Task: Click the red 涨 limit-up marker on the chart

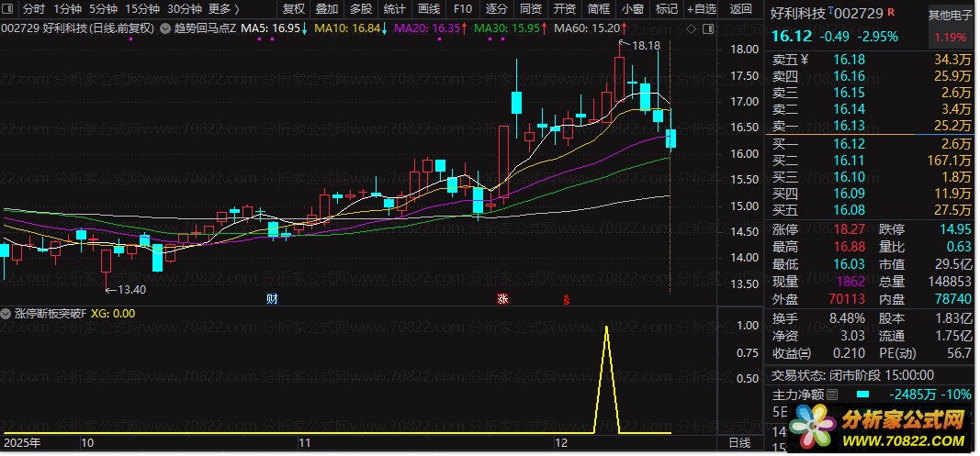Action: point(502,298)
